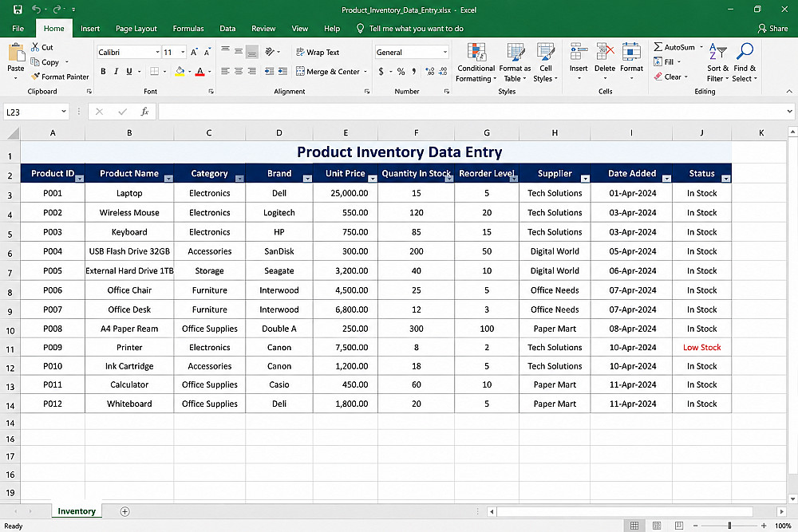
Task: Click the Find & Select magnifier
Action: pyautogui.click(x=745, y=51)
